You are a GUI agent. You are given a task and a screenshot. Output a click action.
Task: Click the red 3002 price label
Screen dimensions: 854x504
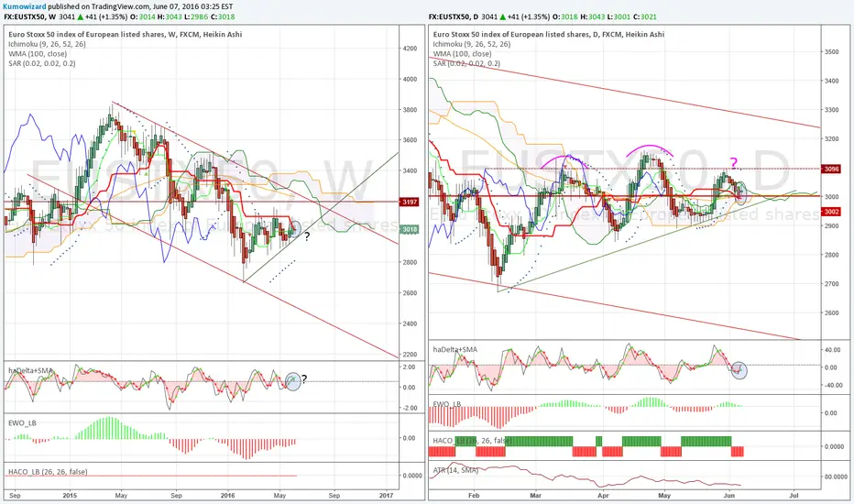(831, 212)
